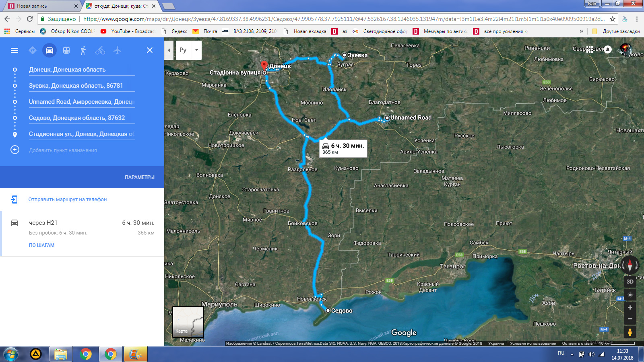Screen dimensions: 644x362
Task: Click the red Донецк destination pin
Action: point(264,65)
